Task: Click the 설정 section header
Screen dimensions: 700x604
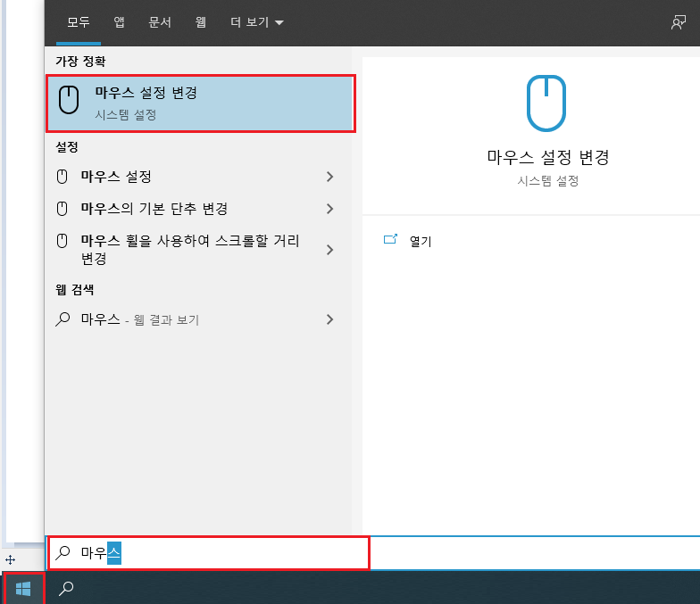Action: [67, 146]
